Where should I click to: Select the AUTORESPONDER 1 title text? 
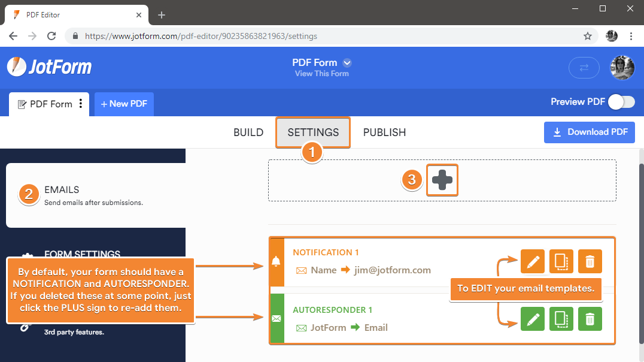tap(332, 310)
